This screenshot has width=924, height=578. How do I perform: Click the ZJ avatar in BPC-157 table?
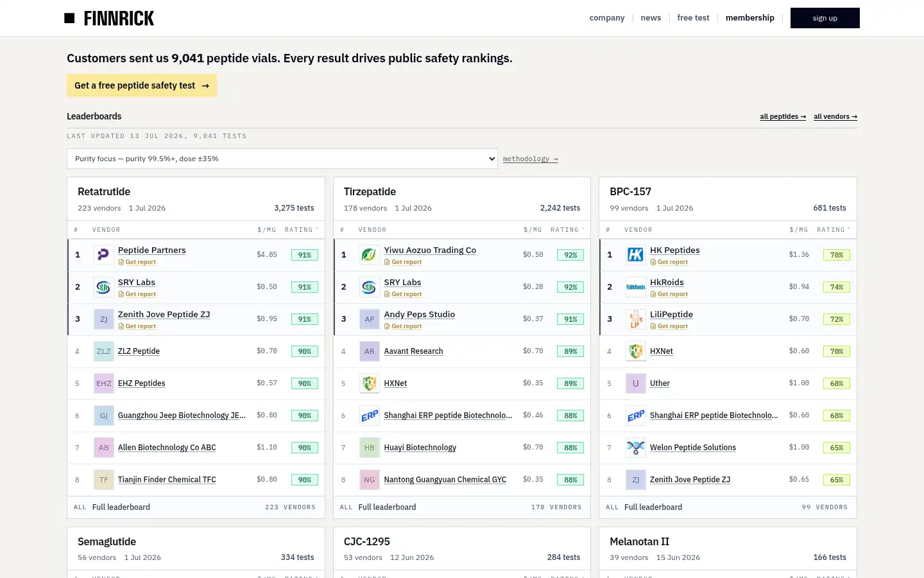point(635,480)
